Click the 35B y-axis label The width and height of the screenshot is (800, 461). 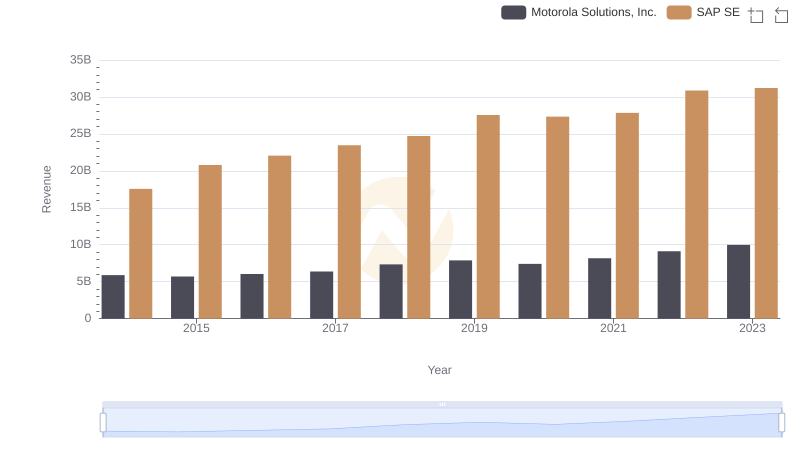81,60
